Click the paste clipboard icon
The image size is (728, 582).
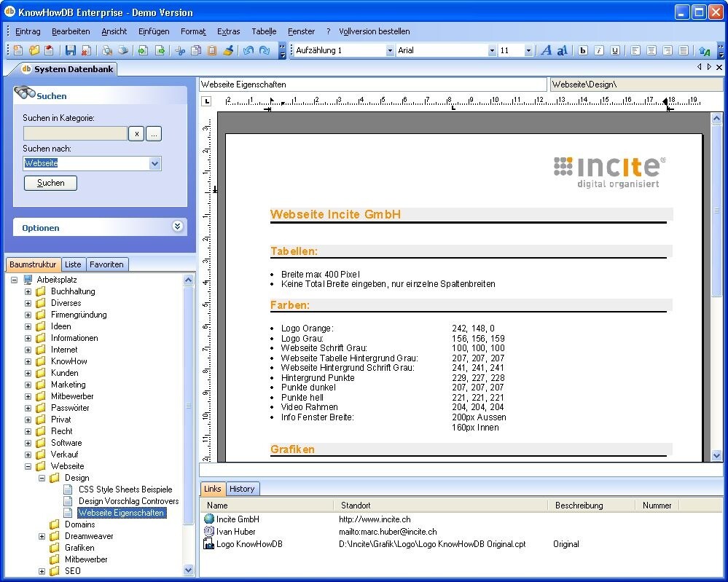pyautogui.click(x=212, y=50)
